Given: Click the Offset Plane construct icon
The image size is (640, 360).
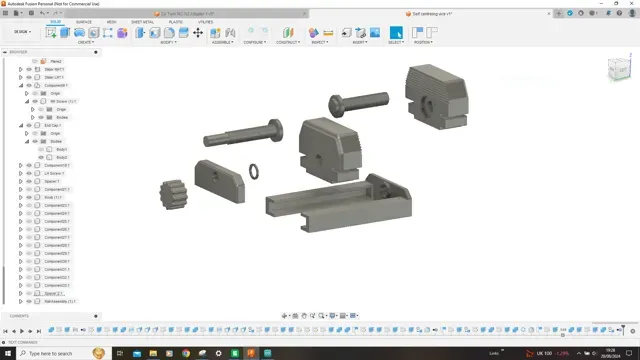Looking at the screenshot, I should [x=288, y=33].
